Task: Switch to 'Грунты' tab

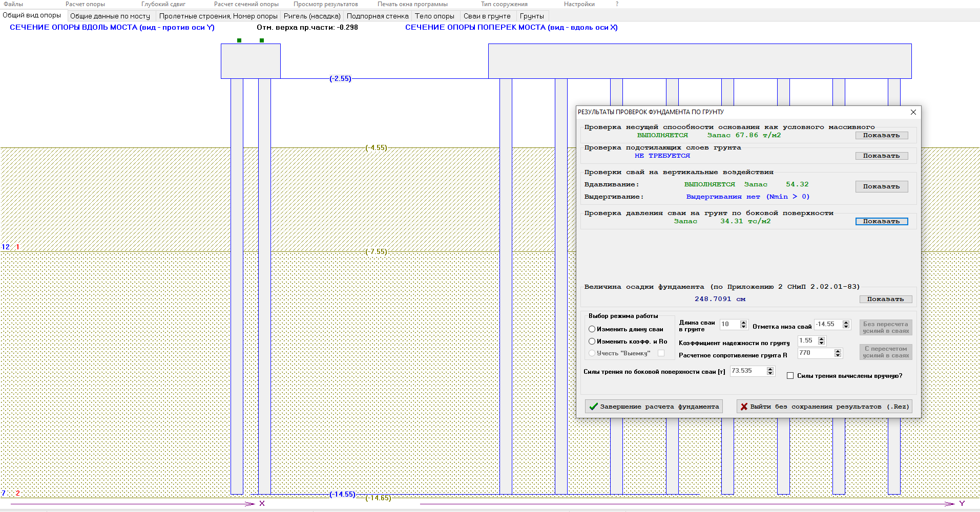Action: pos(532,16)
